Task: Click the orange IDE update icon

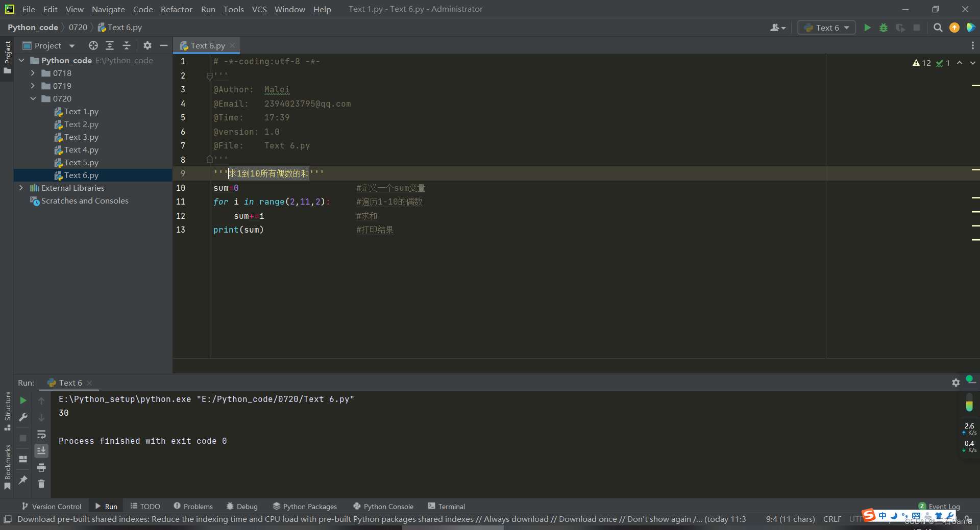Action: pyautogui.click(x=954, y=28)
